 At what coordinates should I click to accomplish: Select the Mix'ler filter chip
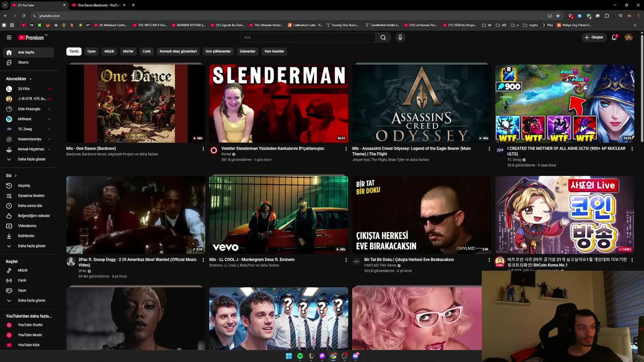[128, 51]
